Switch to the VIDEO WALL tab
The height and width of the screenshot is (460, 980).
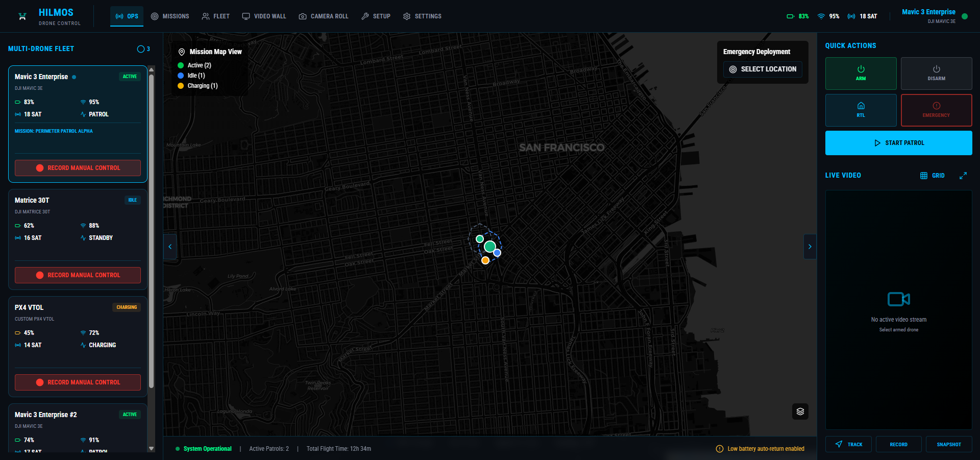pos(264,16)
